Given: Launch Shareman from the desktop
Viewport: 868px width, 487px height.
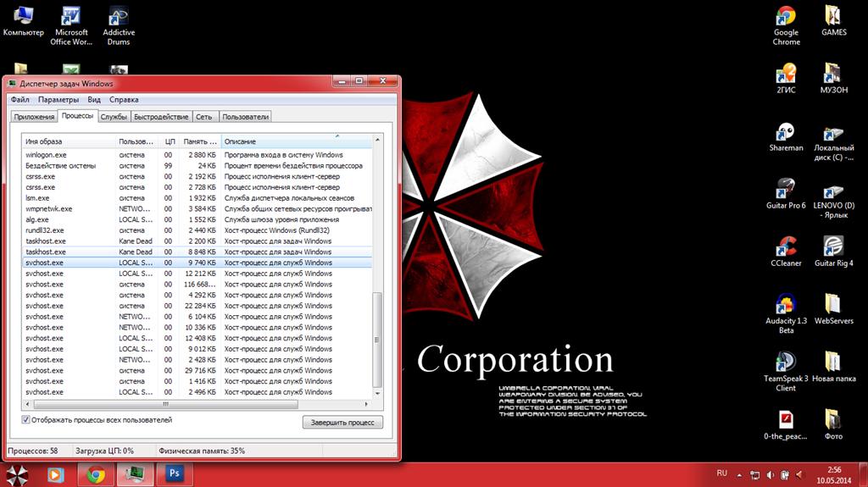Looking at the screenshot, I should coord(786,137).
